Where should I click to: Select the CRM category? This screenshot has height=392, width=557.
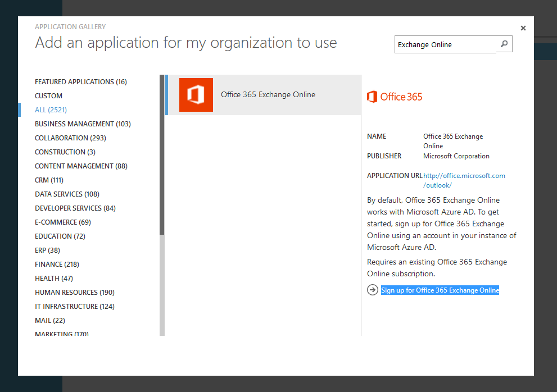(x=49, y=180)
